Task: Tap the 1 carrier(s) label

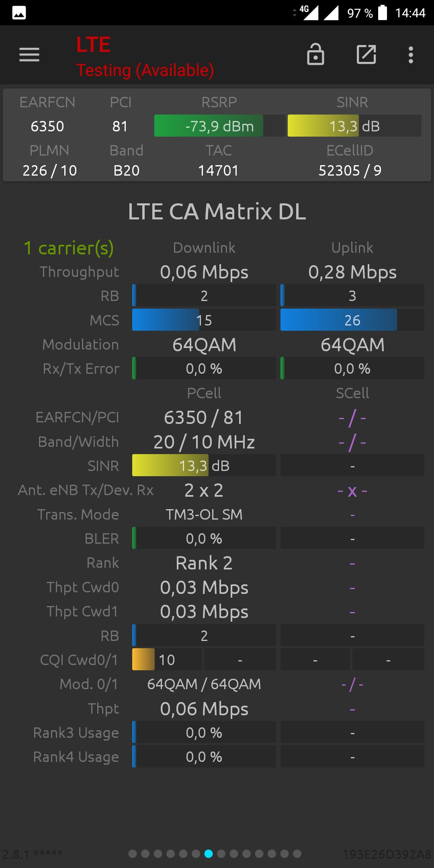Action: (69, 248)
